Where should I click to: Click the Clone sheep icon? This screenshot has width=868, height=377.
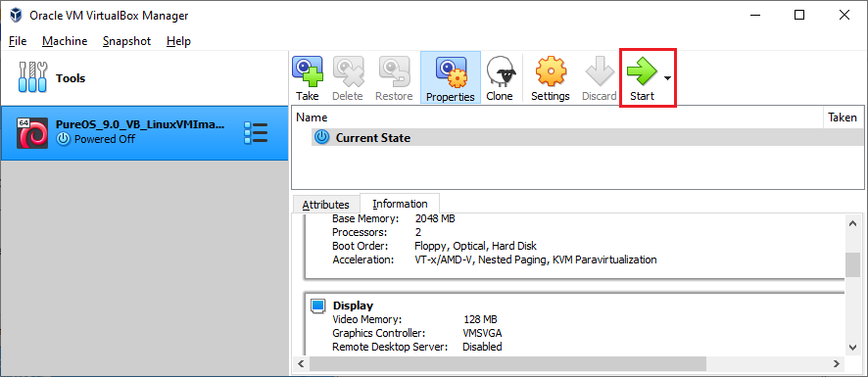click(x=502, y=71)
